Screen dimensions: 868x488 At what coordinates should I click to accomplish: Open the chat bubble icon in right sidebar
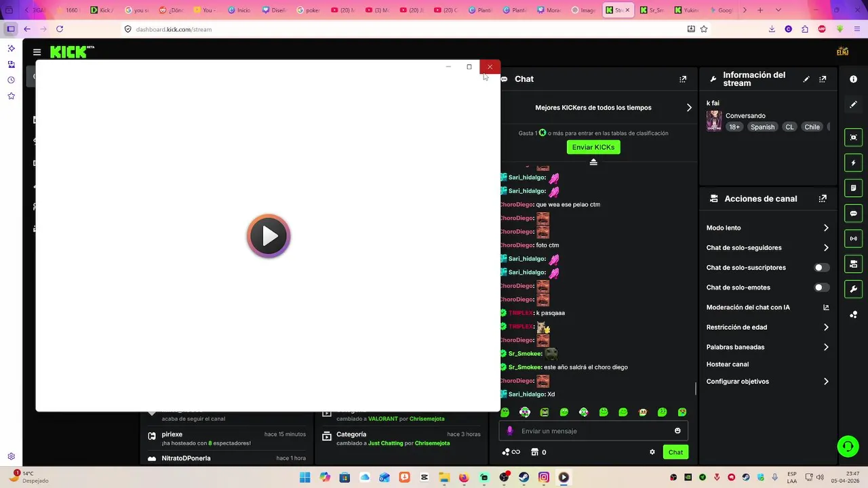853,213
